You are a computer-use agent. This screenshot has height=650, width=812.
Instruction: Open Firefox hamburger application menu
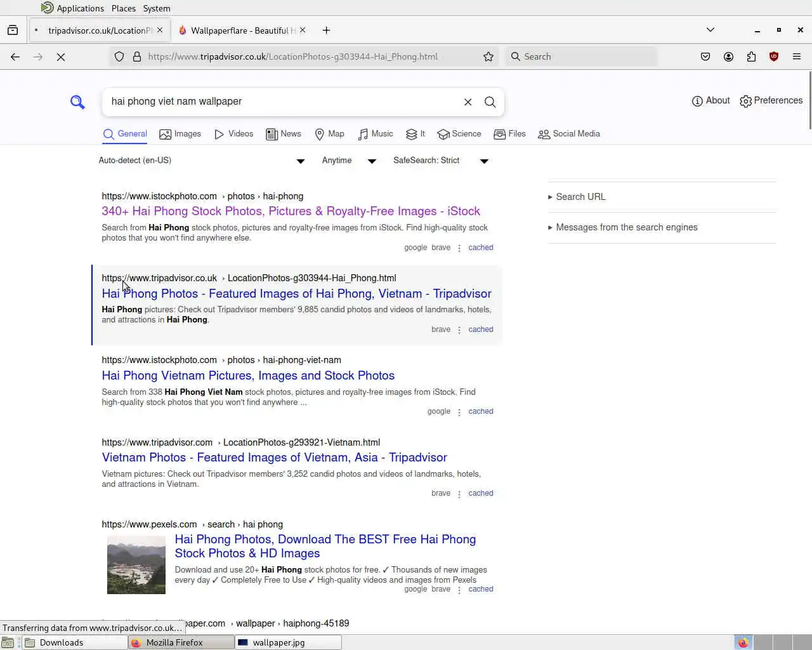[x=797, y=56]
